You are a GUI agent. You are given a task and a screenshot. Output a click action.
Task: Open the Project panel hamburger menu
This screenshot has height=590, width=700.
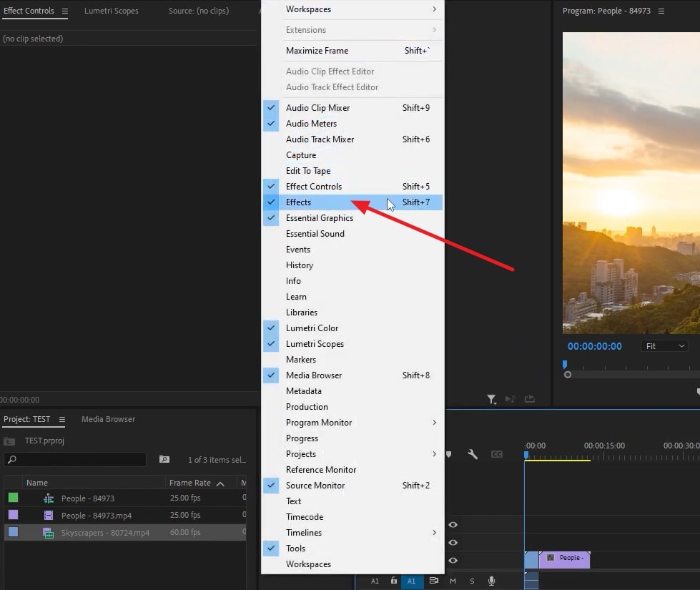coord(62,420)
